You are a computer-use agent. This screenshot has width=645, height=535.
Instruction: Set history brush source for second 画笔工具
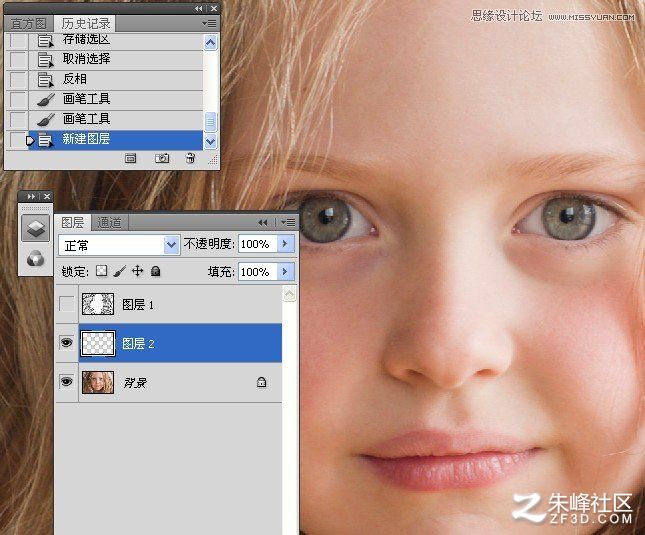18,120
